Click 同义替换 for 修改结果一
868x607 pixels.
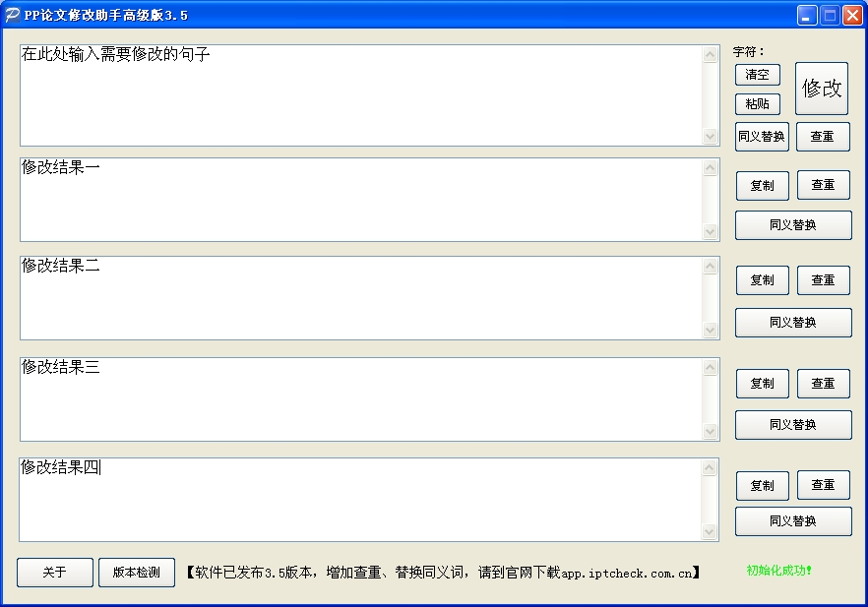793,225
